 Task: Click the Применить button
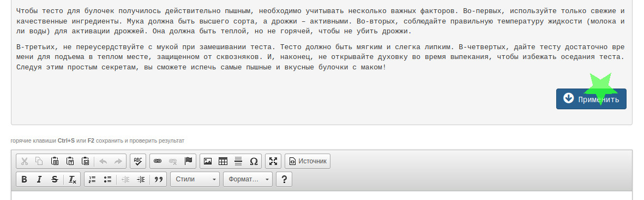[x=591, y=99]
